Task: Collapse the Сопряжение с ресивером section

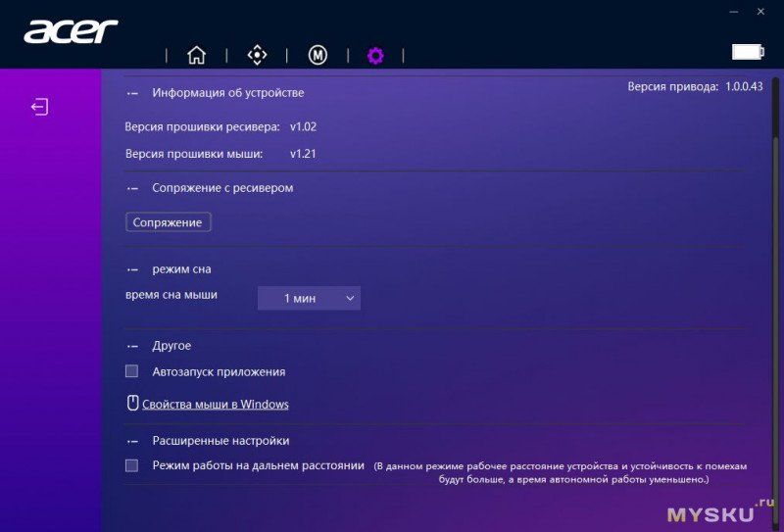Action: 131,188
